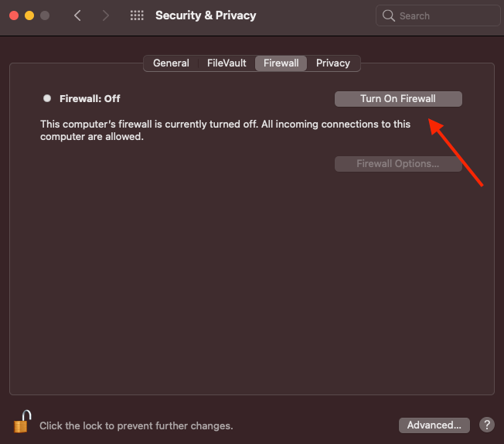Open the show-all preferences grid icon
504x444 pixels.
[x=137, y=15]
